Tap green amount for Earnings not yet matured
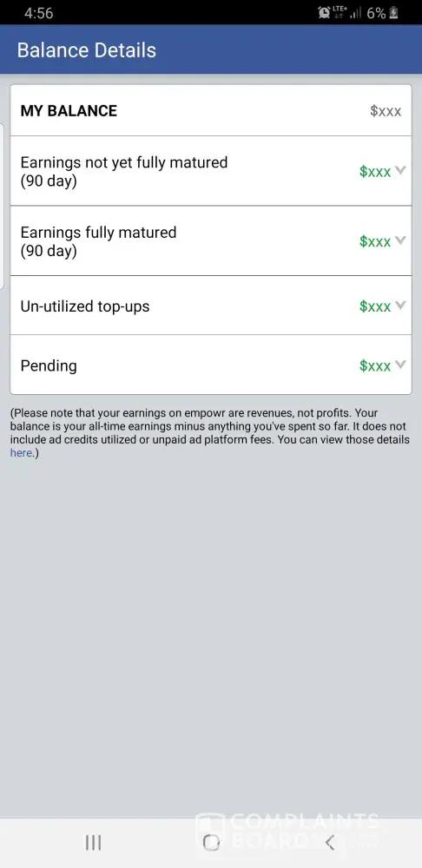422x868 pixels. pos(375,172)
